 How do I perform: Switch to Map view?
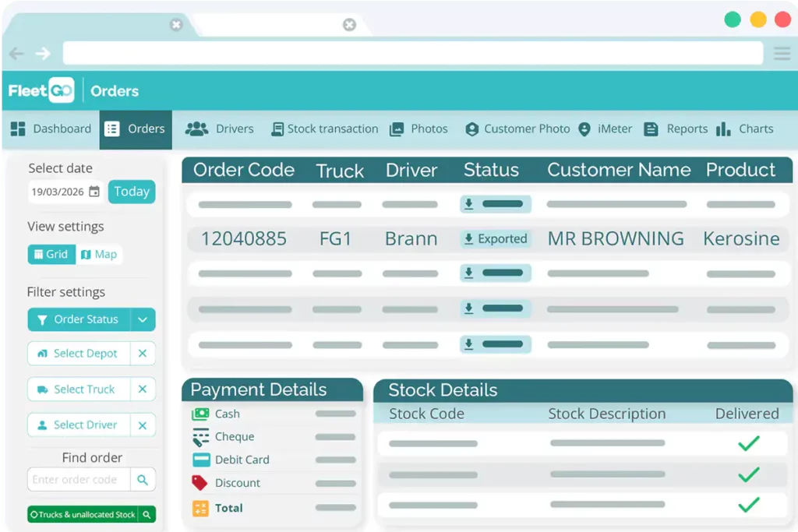coord(99,254)
